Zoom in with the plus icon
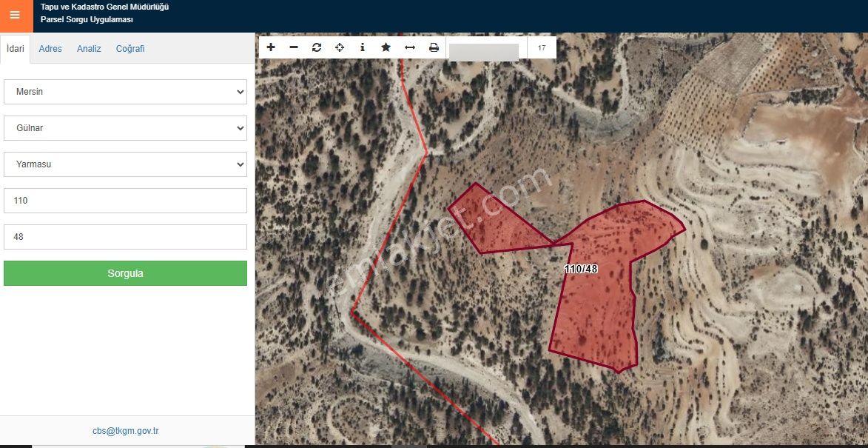868x448 pixels. [x=271, y=47]
